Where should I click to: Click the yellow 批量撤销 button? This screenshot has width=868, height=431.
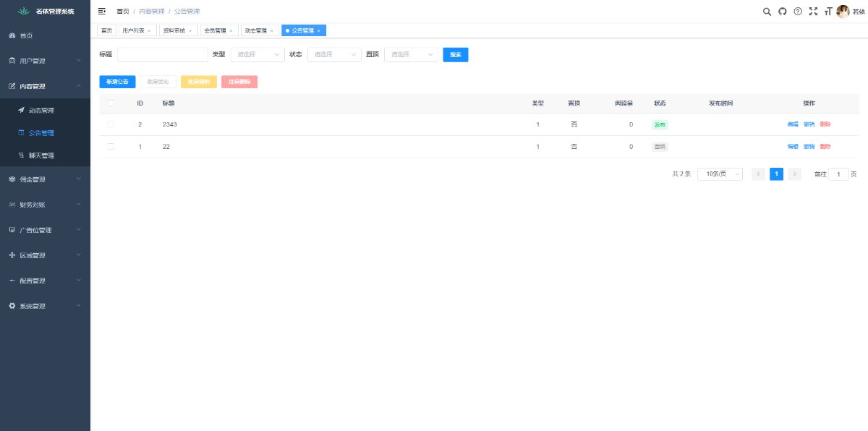[199, 82]
